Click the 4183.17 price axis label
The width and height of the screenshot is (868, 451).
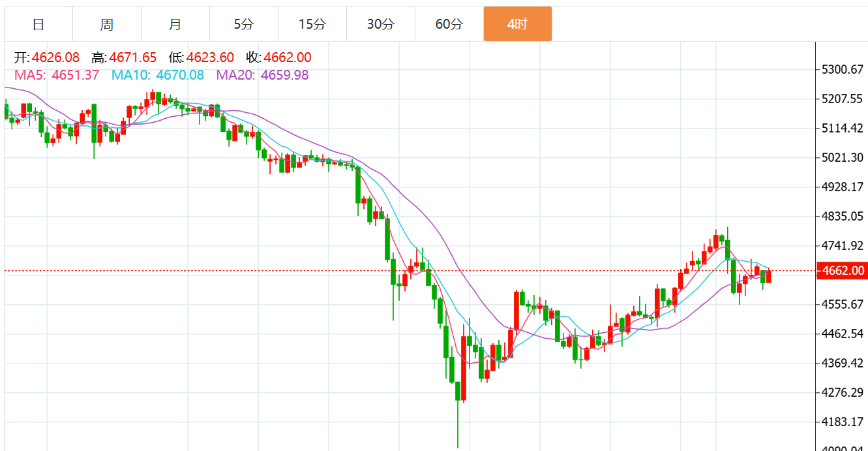841,422
